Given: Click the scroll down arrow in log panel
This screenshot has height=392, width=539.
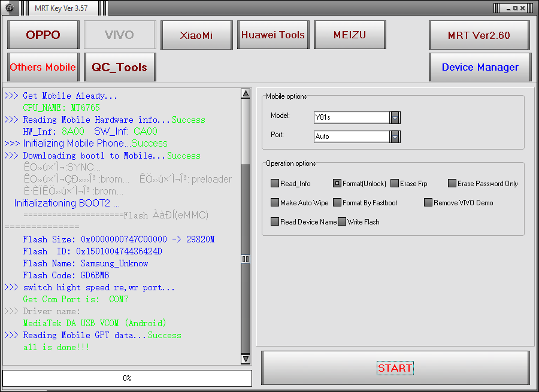Looking at the screenshot, I should tap(246, 358).
